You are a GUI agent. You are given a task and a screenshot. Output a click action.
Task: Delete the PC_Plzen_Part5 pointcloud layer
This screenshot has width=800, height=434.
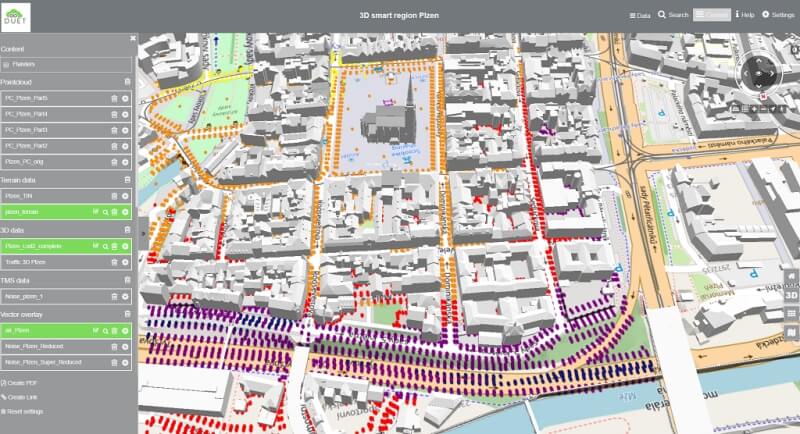point(114,98)
